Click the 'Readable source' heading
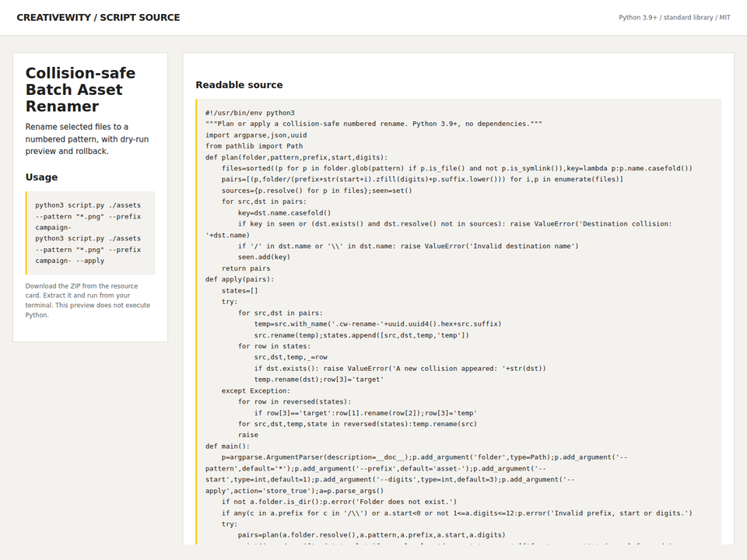This screenshot has width=747, height=560. pyautogui.click(x=239, y=85)
